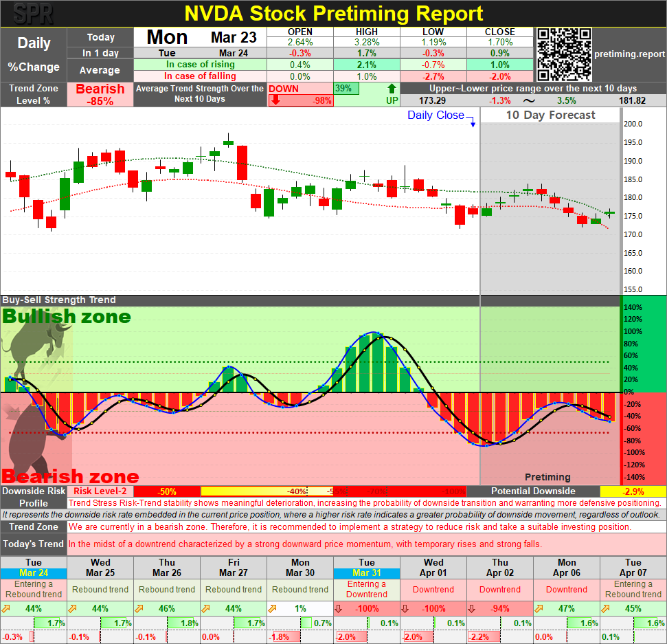
Task: Click 'Rebound trend' cell under Wed Mar 25
Action: point(100,589)
